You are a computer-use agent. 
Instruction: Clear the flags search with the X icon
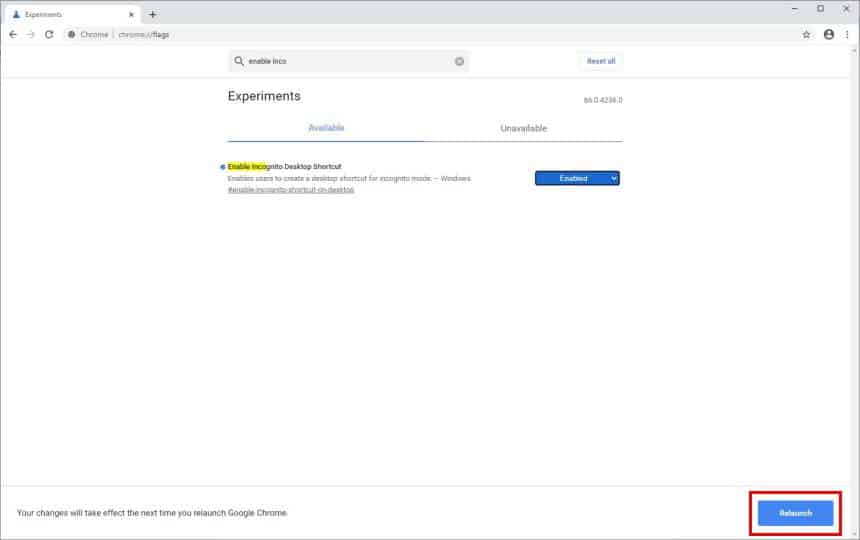[x=460, y=61]
